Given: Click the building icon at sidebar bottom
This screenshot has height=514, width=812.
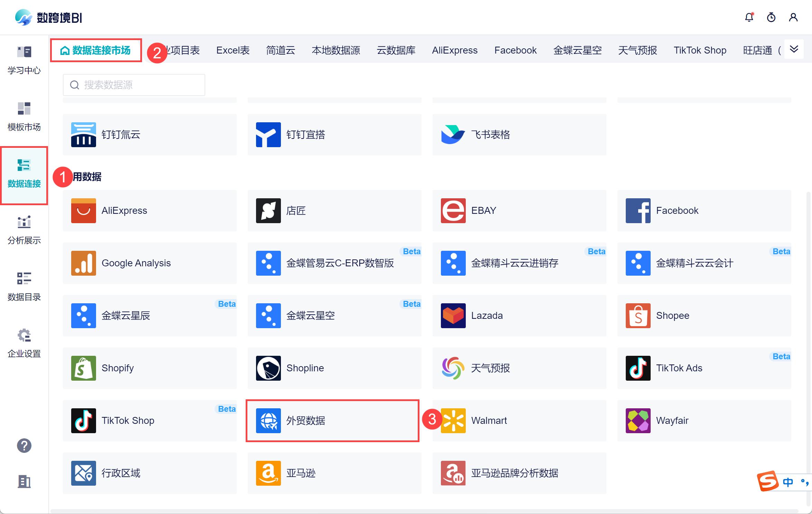Looking at the screenshot, I should (24, 481).
